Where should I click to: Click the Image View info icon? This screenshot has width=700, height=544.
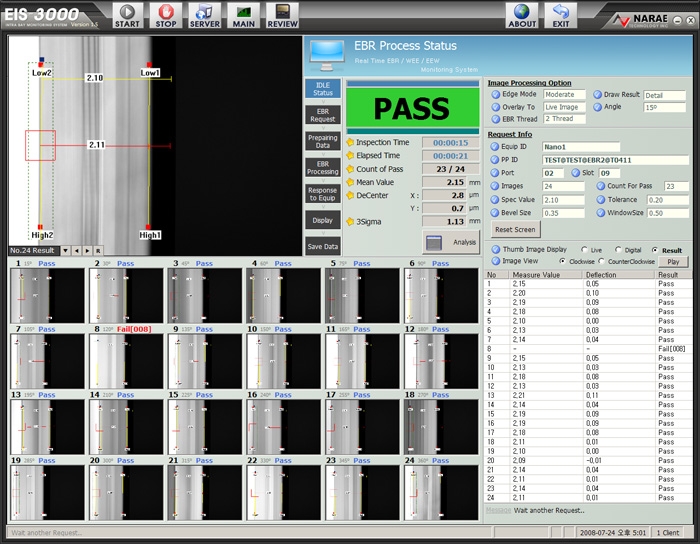[496, 261]
